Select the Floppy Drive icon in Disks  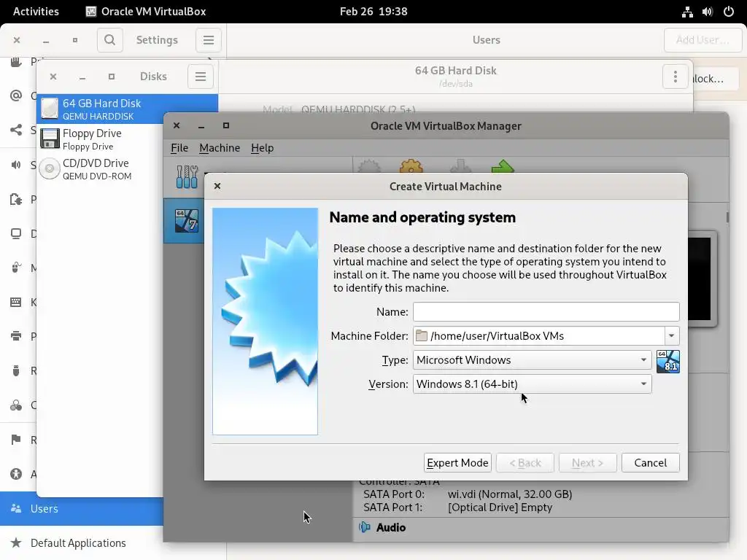point(50,139)
